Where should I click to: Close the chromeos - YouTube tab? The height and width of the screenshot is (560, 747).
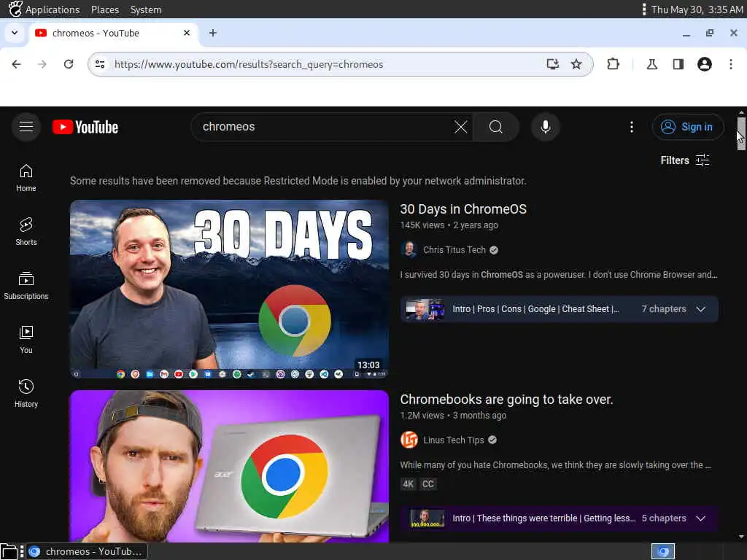(x=187, y=33)
